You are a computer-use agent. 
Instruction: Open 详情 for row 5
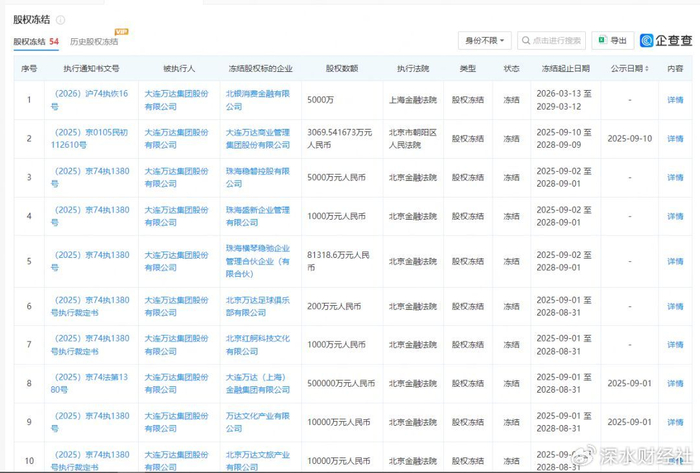point(675,261)
